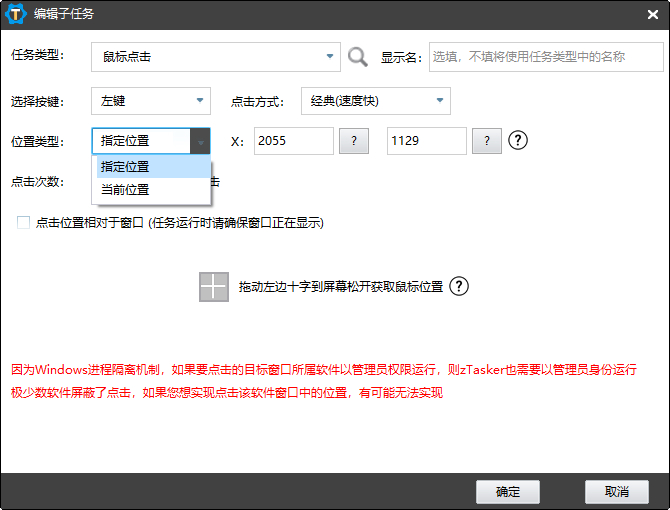Image resolution: width=670 pixels, height=510 pixels.
Task: Open help icon beside drag crosshair instruction
Action: 459,286
